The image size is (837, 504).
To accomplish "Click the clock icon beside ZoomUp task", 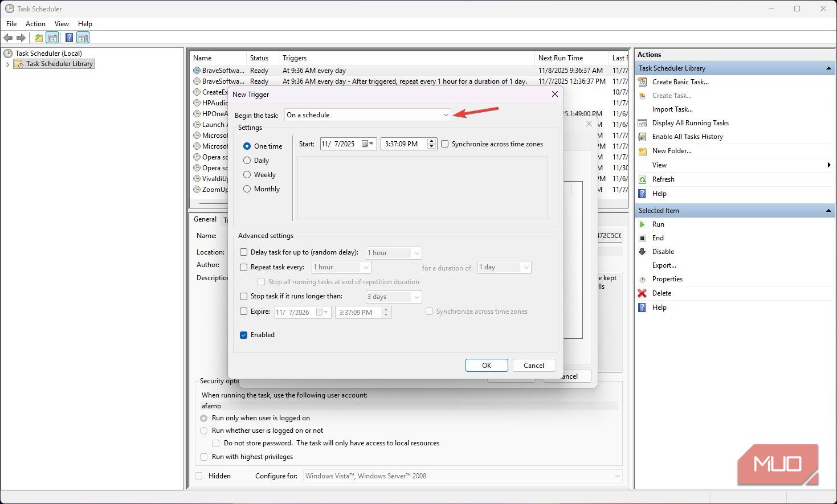I will click(197, 190).
